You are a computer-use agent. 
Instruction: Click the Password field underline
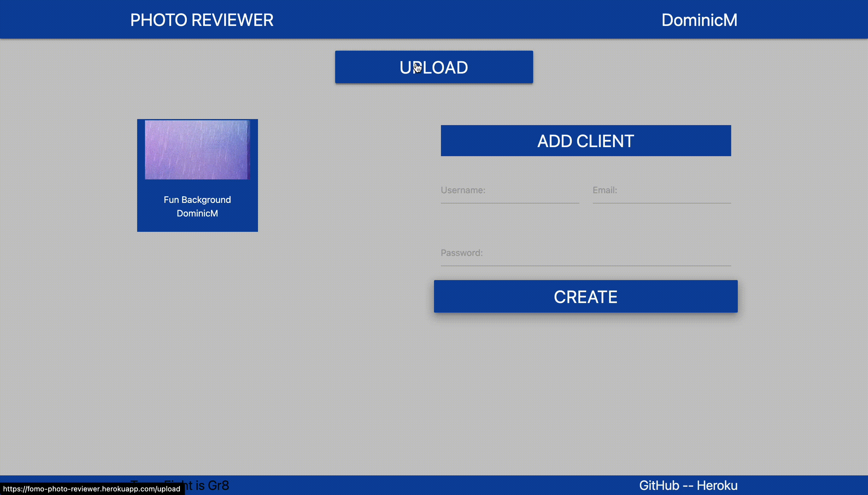(586, 266)
